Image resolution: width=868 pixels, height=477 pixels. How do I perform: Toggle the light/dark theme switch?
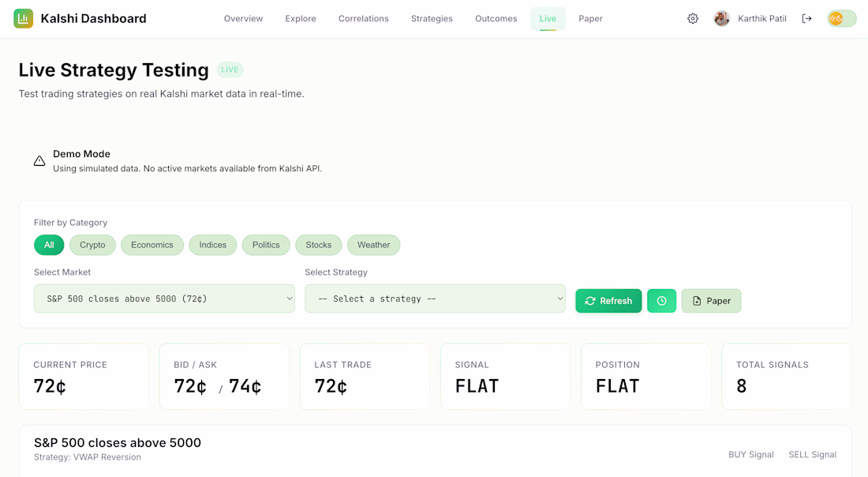point(841,19)
